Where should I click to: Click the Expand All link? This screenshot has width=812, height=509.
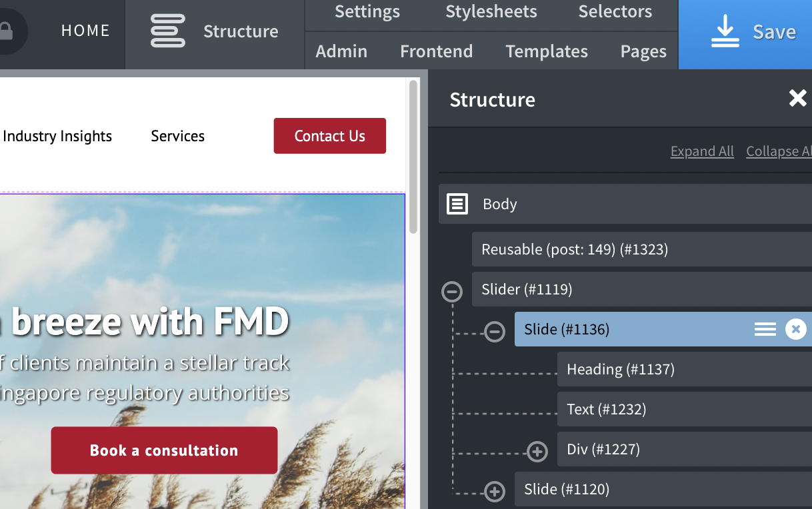click(x=702, y=151)
